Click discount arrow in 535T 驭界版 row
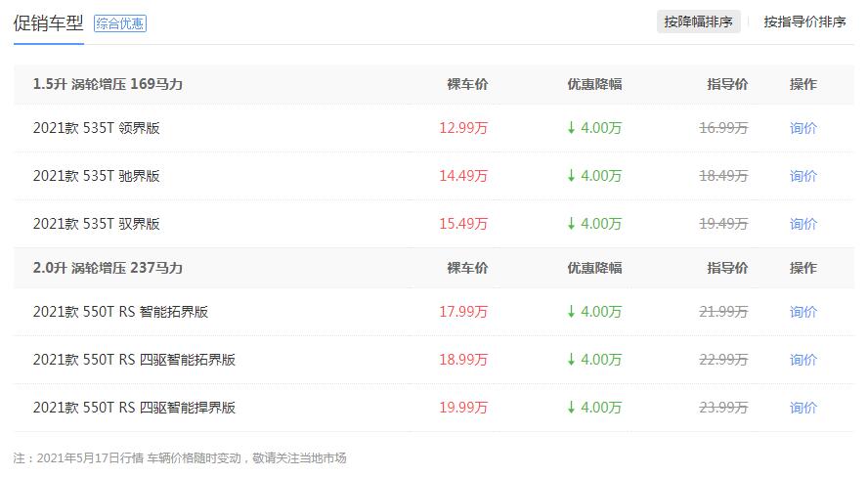This screenshot has width=868, height=477. pyautogui.click(x=571, y=224)
